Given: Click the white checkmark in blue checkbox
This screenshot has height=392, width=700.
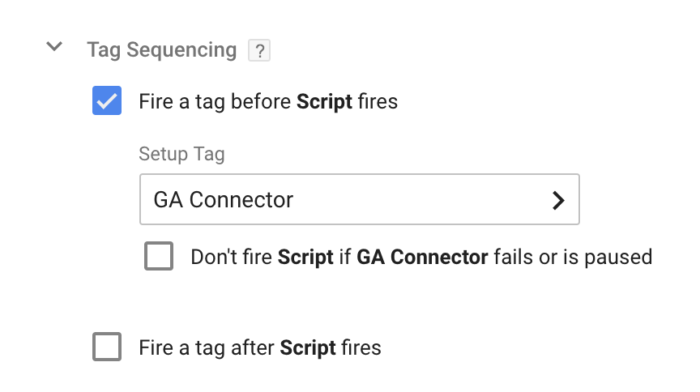Looking at the screenshot, I should tap(107, 101).
